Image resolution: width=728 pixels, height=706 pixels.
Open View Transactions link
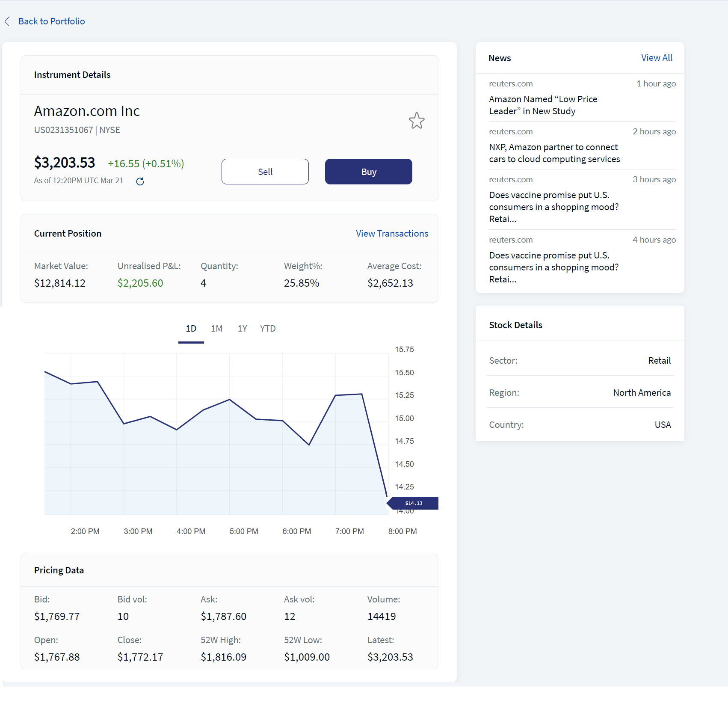tap(392, 234)
